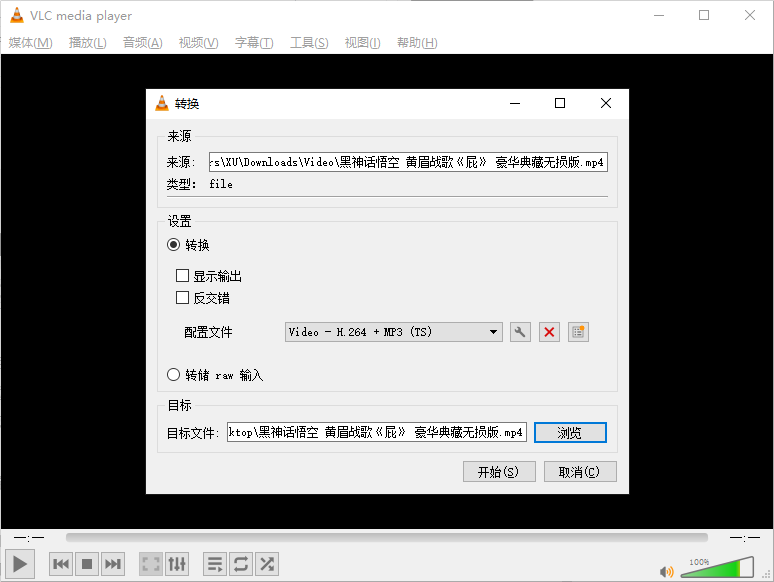The image size is (774, 582).
Task: Open the 工具(S) menu
Action: pos(309,42)
